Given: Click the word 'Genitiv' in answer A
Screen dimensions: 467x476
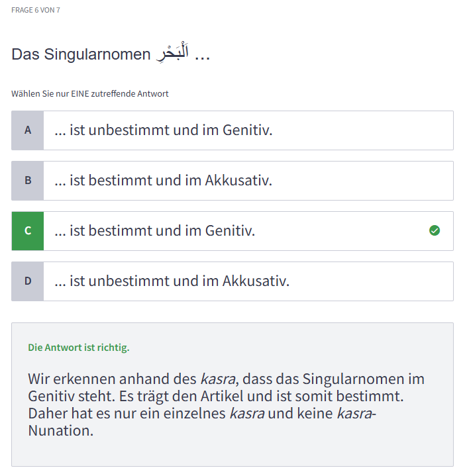Looking at the screenshot, I should (247, 130).
